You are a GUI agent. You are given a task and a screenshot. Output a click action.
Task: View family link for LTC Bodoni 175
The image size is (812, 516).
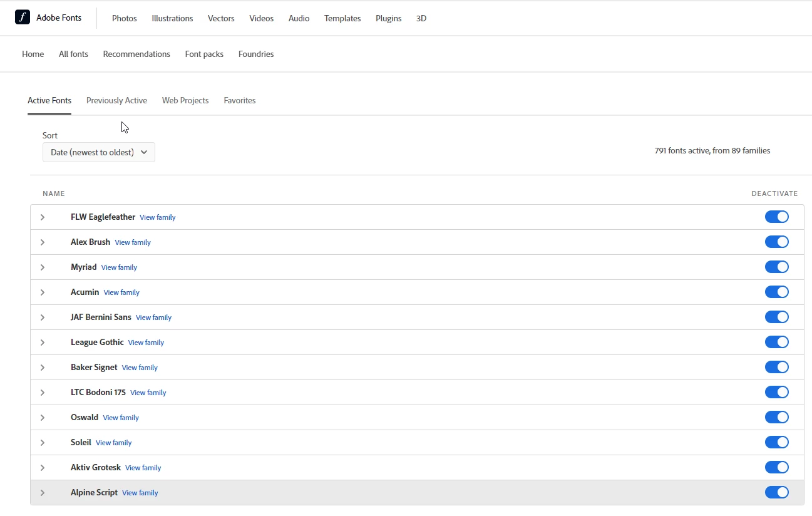(x=148, y=393)
